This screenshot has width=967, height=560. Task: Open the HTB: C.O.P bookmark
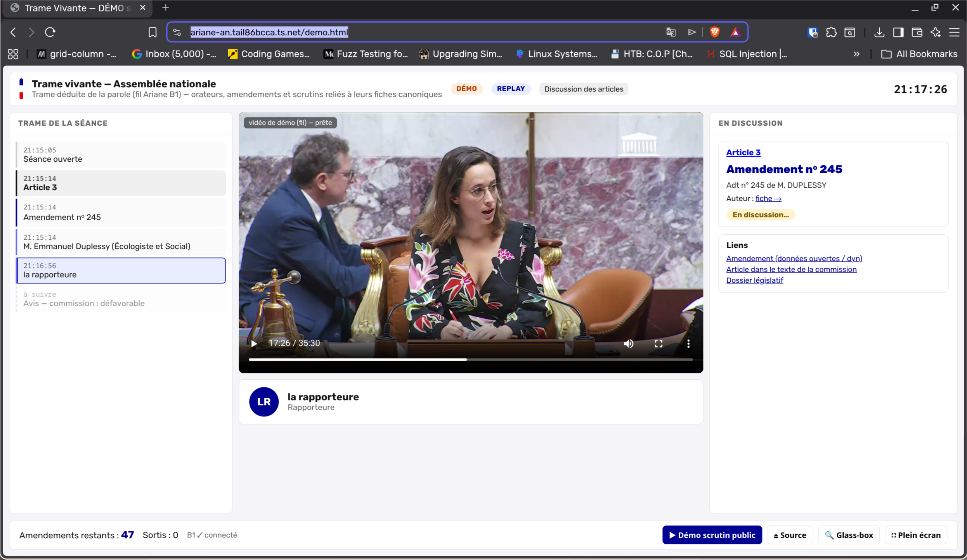652,54
